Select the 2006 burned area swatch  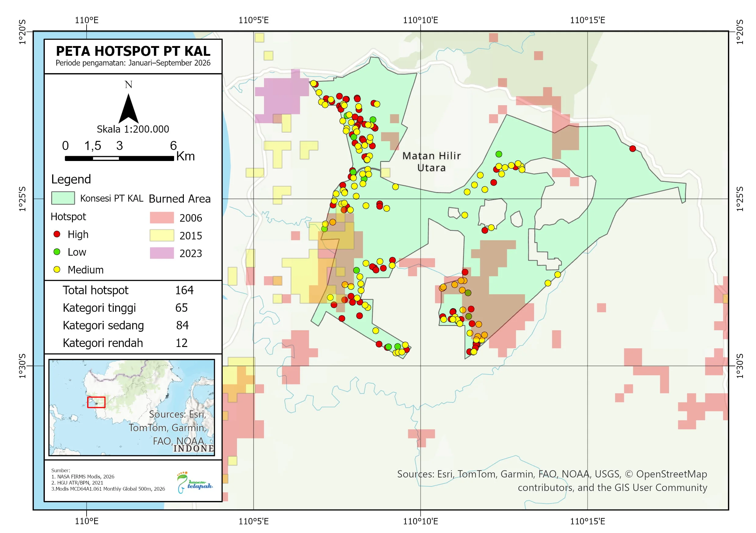point(162,218)
